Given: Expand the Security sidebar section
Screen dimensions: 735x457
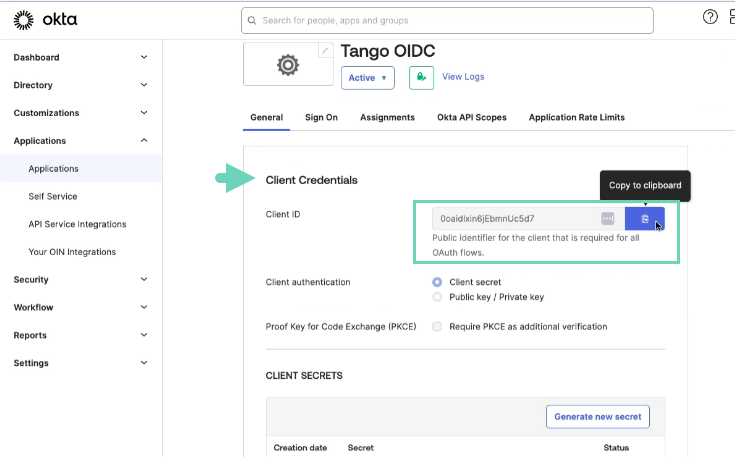Looking at the screenshot, I should 80,280.
